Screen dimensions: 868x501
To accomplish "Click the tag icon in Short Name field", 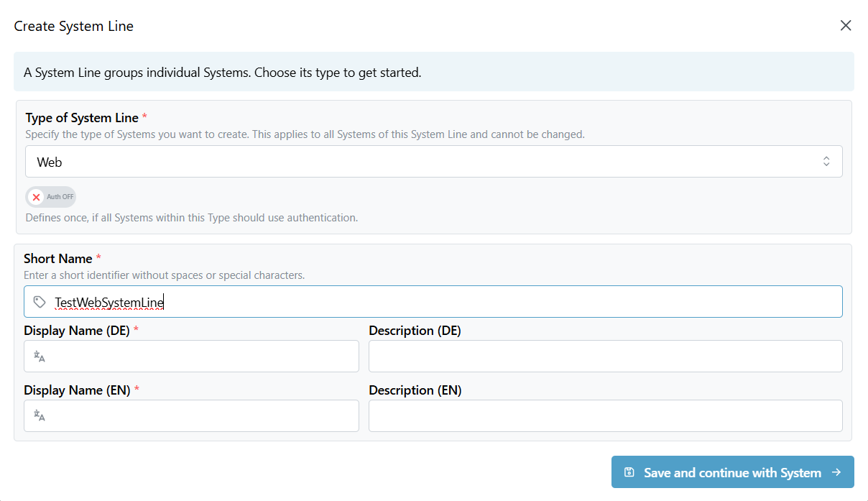I will (x=40, y=303).
